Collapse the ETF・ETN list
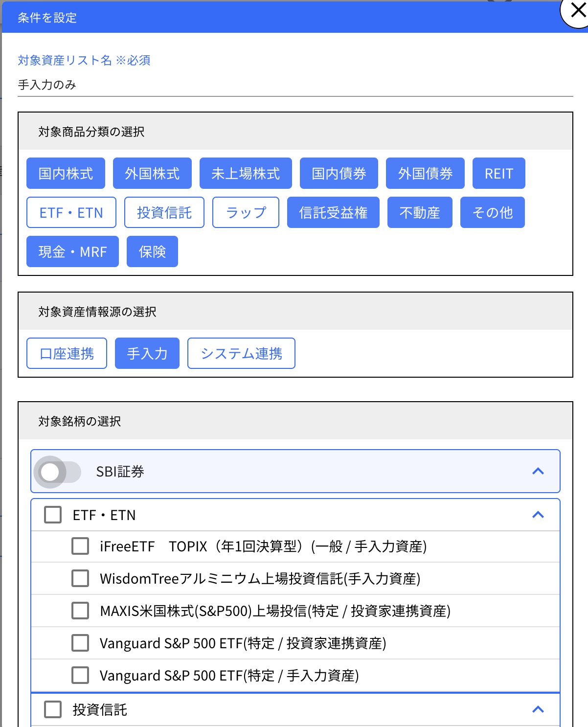The image size is (588, 727). 539,515
